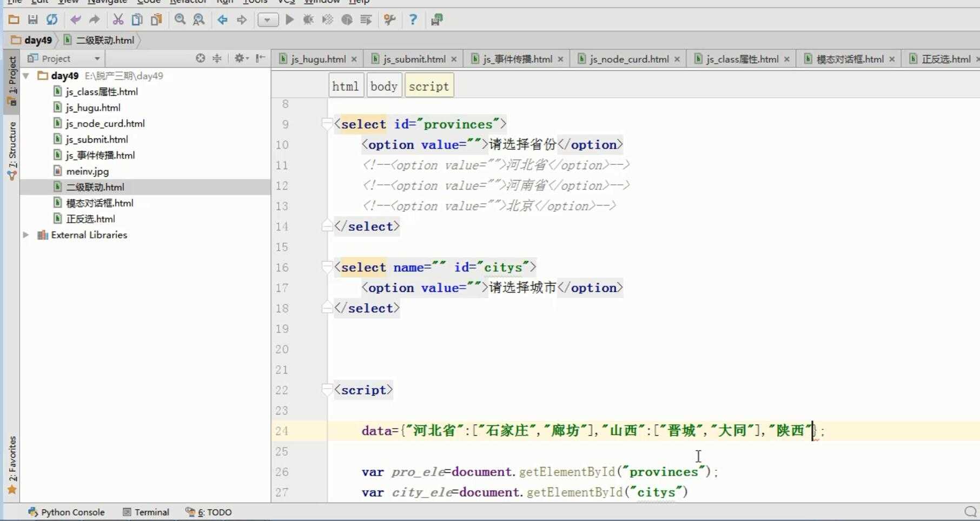Click the Run with Coverage icon
The width and height of the screenshot is (980, 521).
328,20
